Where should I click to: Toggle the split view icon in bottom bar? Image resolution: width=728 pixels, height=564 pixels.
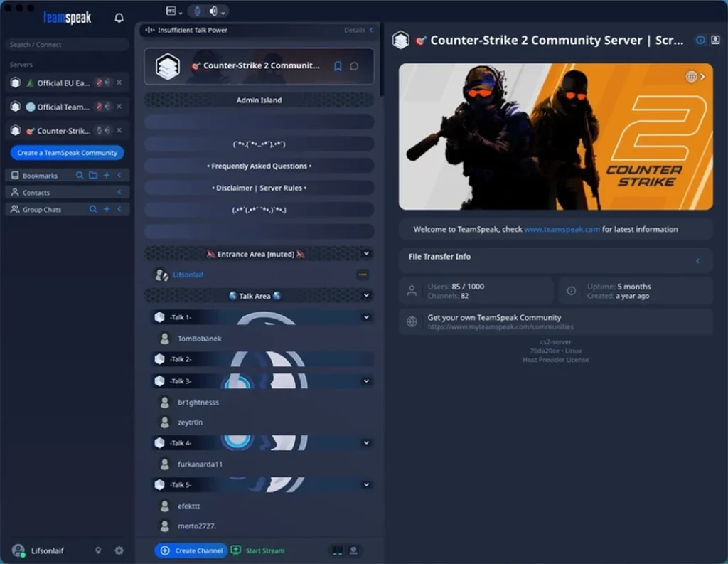coord(338,550)
